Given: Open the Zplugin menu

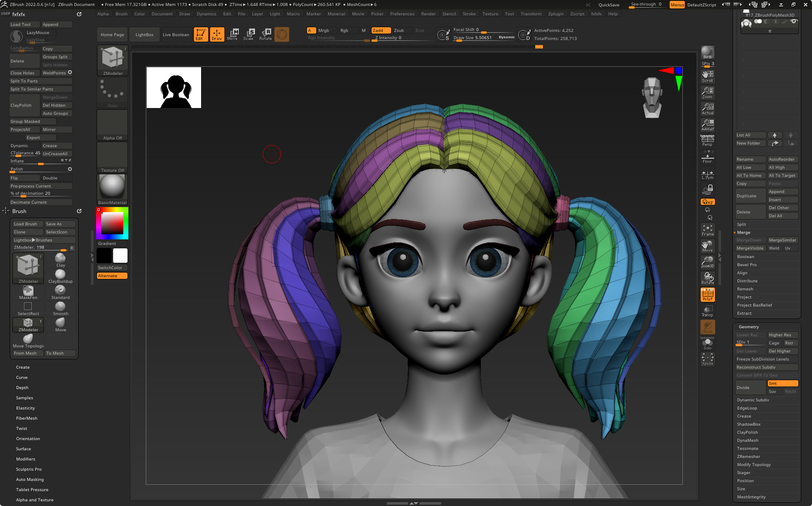Looking at the screenshot, I should click(556, 14).
